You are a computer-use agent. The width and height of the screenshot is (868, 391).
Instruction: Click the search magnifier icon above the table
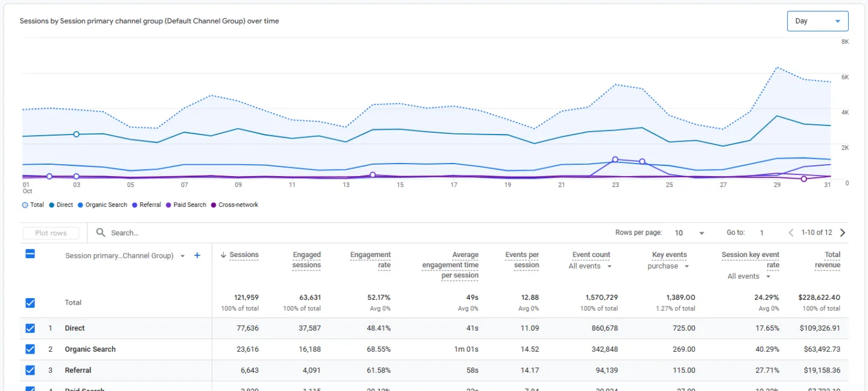coord(101,232)
